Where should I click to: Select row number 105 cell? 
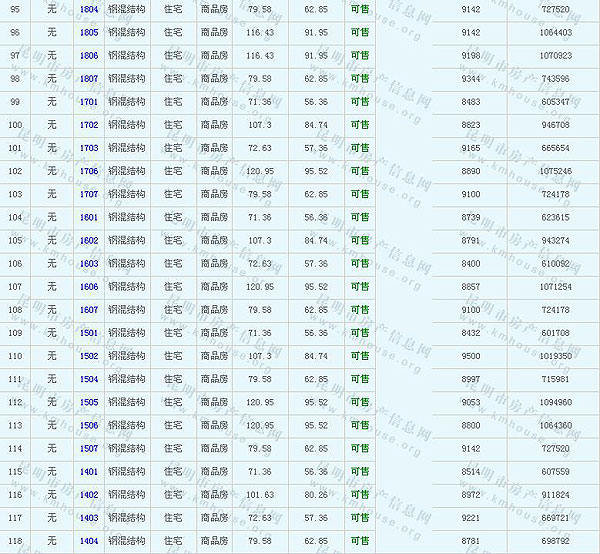click(x=15, y=240)
